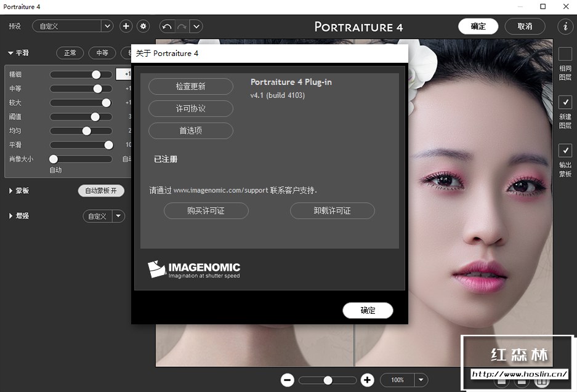This screenshot has height=392, width=577.
Task: Click 取消 in the main toolbar
Action: 525,26
